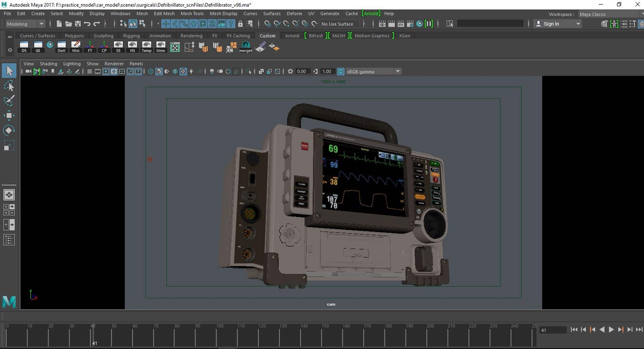Open sRGB gamma view transform dropdown
Image resolution: width=644 pixels, height=349 pixels.
[x=373, y=71]
